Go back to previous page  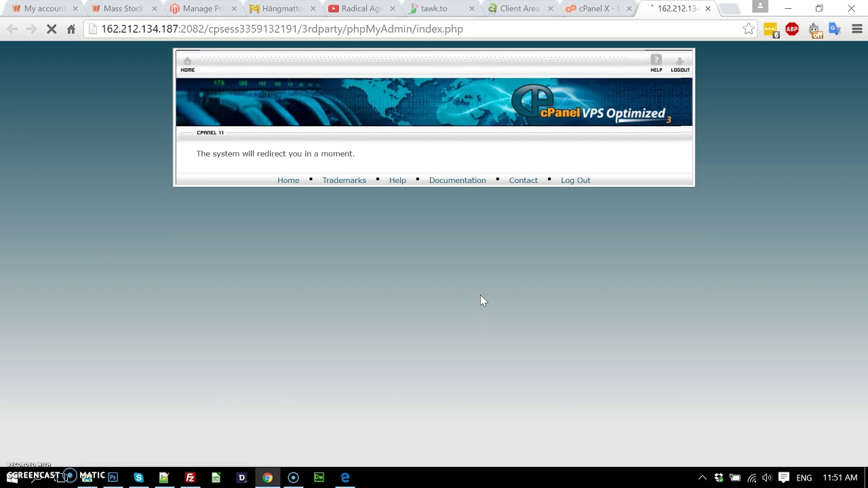click(x=12, y=29)
